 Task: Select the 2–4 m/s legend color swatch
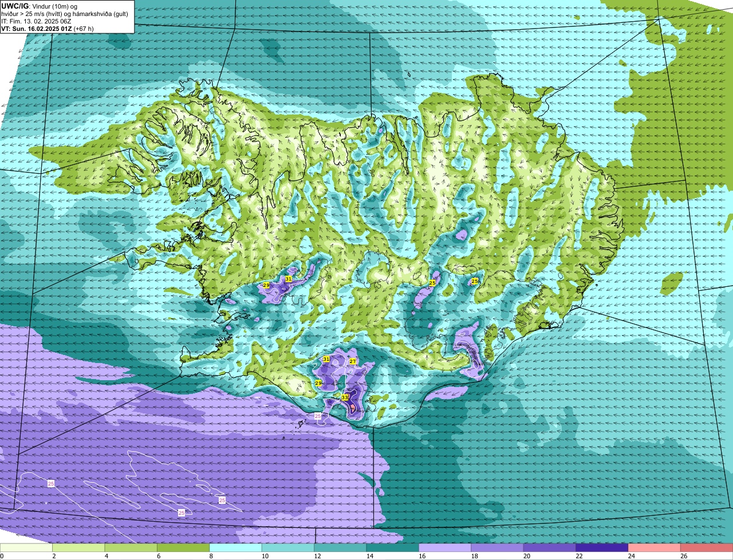pyautogui.click(x=78, y=548)
